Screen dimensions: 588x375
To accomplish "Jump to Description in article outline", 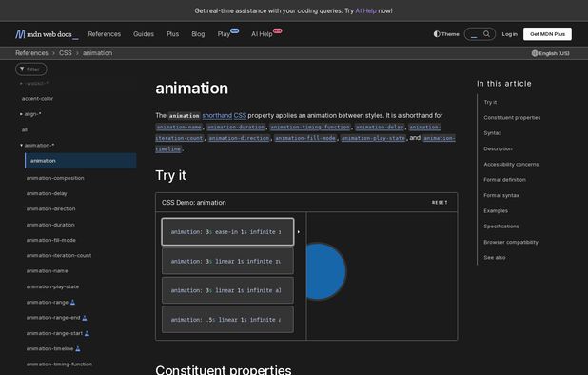I will click(498, 148).
